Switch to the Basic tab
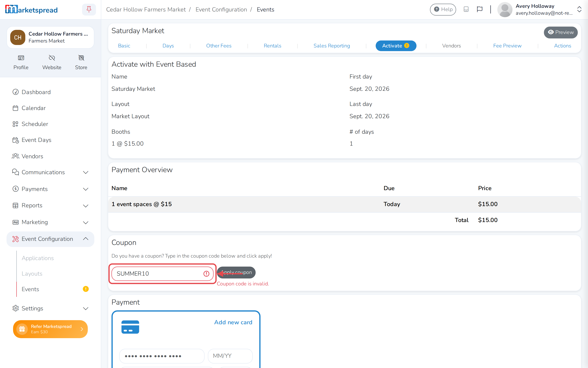The width and height of the screenshot is (588, 368). pos(124,46)
